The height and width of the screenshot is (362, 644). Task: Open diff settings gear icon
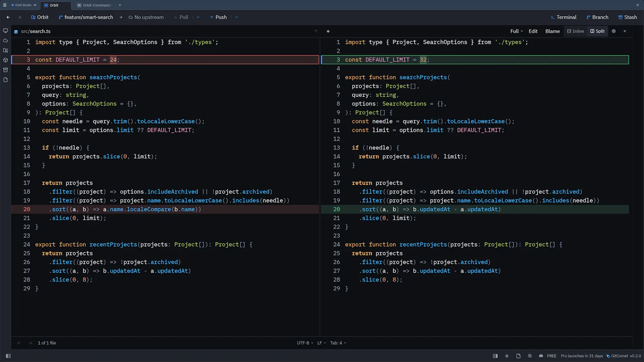tap(614, 31)
